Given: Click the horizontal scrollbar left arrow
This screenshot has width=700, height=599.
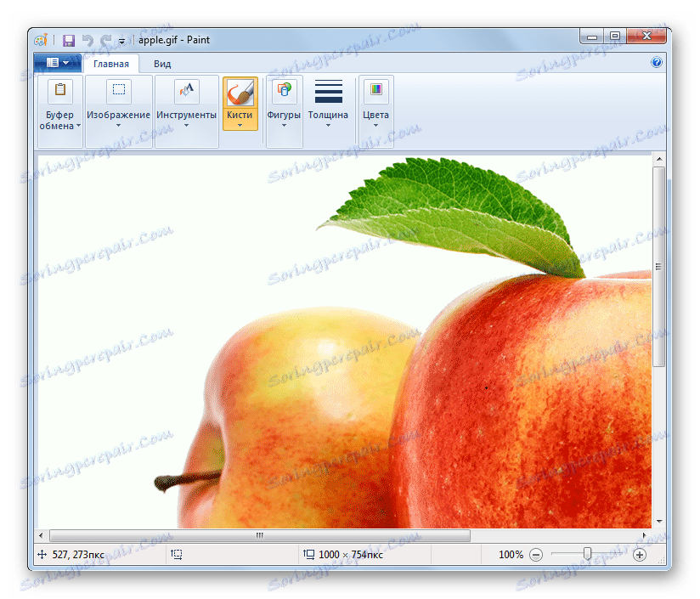Looking at the screenshot, I should click(41, 535).
